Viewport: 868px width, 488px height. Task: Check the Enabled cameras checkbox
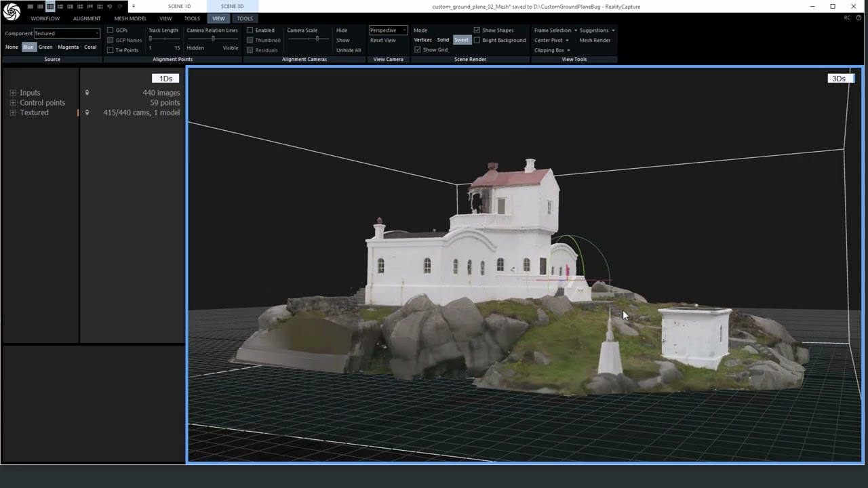[x=250, y=30]
